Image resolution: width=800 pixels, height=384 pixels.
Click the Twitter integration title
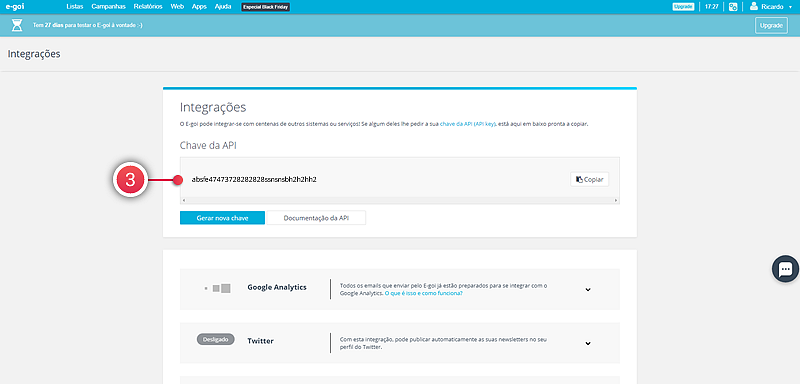[260, 341]
